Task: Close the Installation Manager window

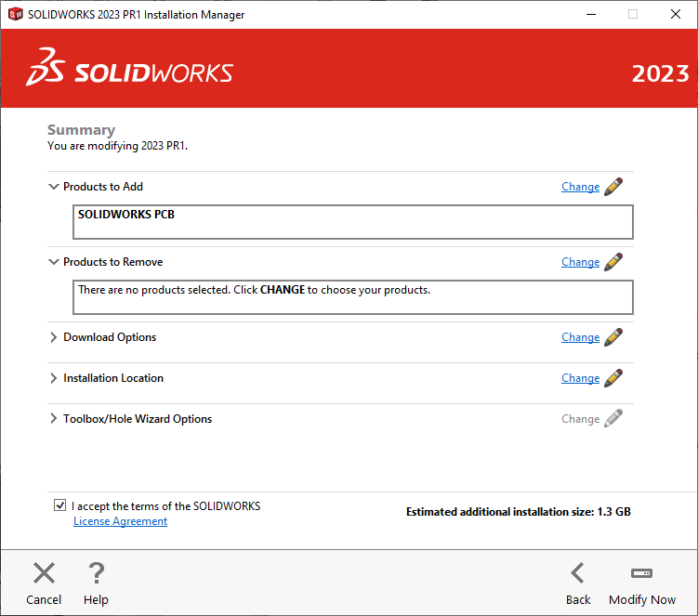Action: tap(676, 14)
